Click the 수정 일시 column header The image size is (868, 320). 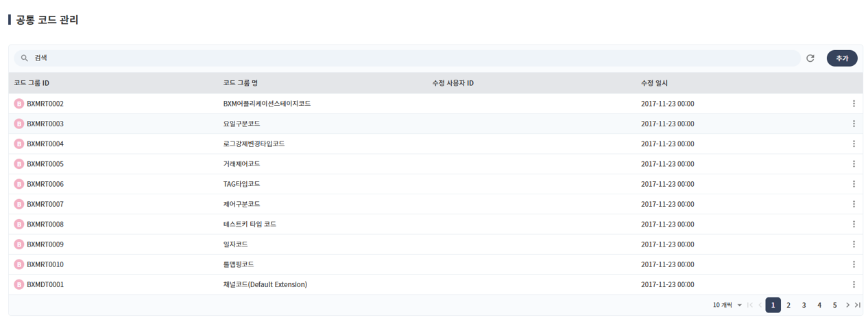(654, 83)
